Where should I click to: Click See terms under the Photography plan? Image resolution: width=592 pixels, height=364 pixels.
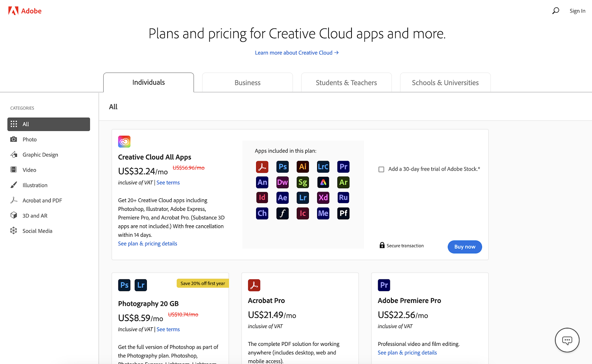(x=168, y=329)
